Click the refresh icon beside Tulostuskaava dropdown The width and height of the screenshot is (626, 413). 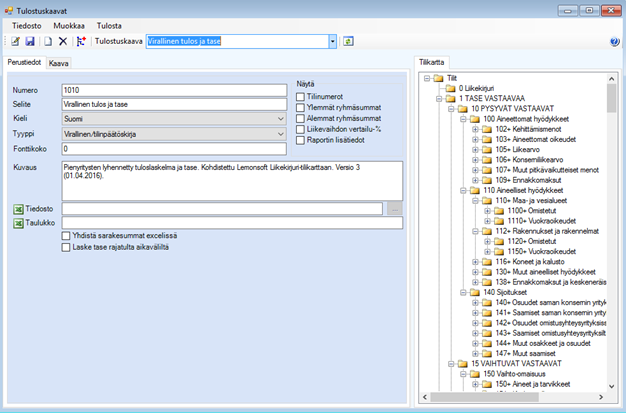coord(348,42)
